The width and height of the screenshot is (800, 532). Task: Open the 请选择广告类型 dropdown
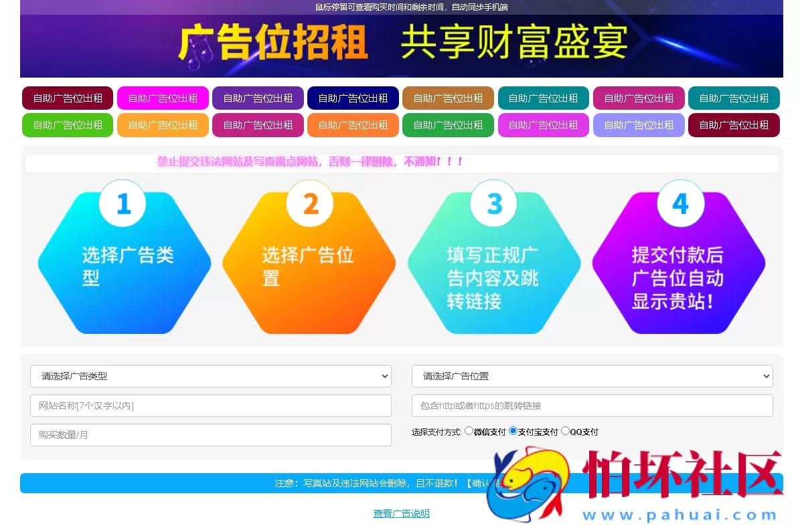click(x=211, y=376)
